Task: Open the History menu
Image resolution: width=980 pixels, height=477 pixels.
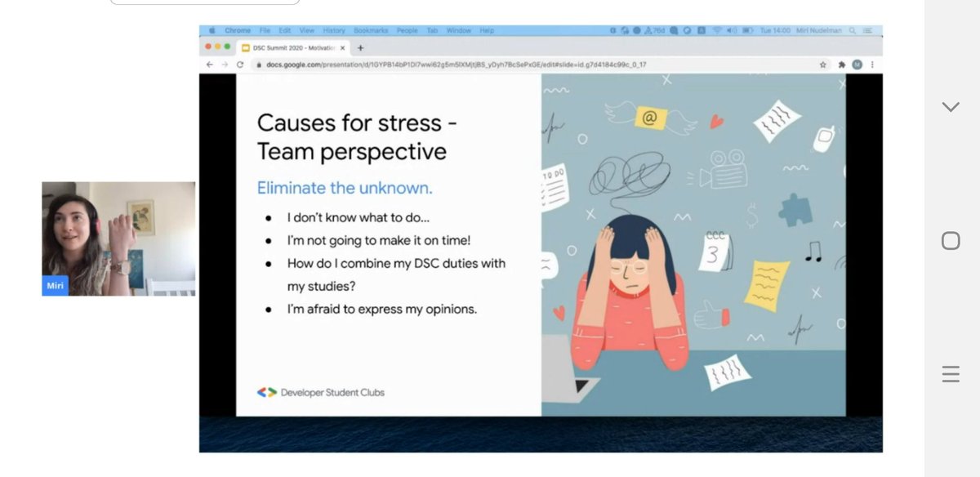Action: pos(334,30)
